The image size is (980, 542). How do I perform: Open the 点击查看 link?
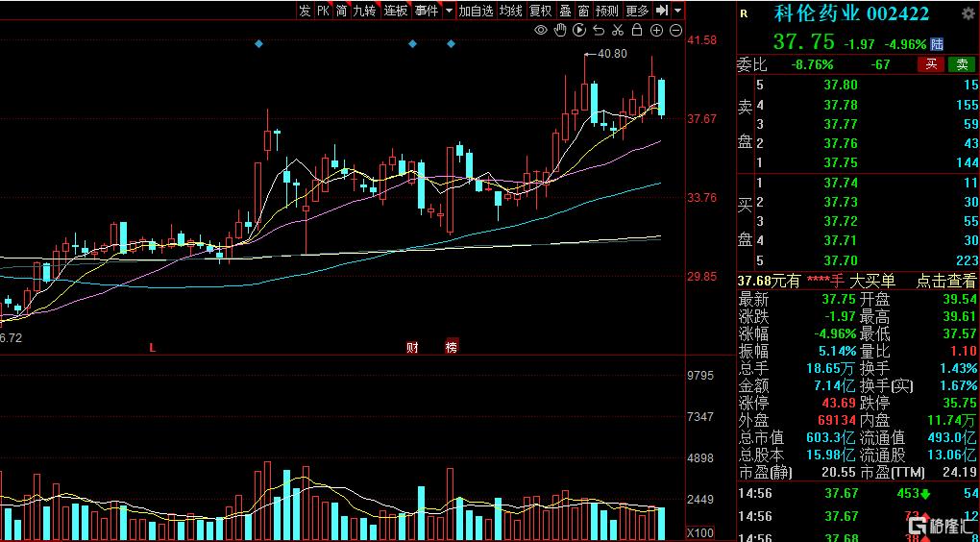[945, 282]
